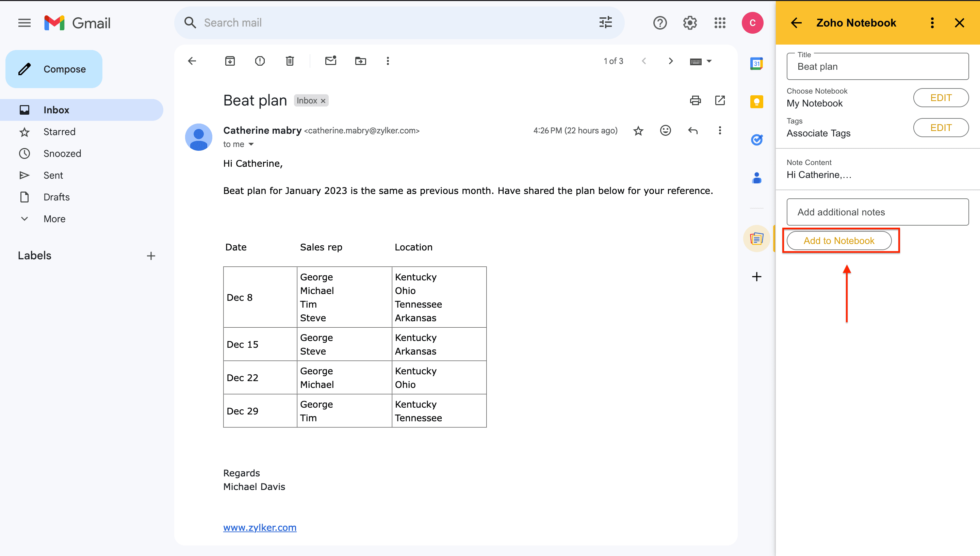Expand recipient details next to 'to me'
980x556 pixels.
pos(251,144)
